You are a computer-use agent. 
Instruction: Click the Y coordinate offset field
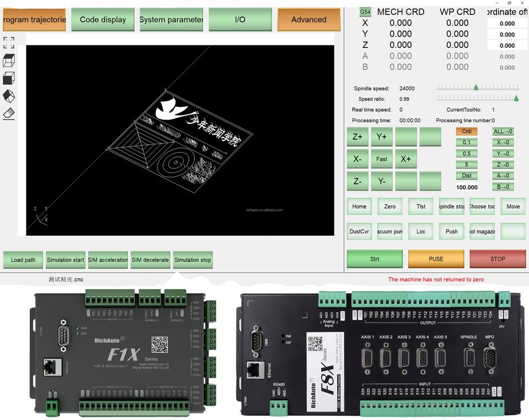pos(507,34)
